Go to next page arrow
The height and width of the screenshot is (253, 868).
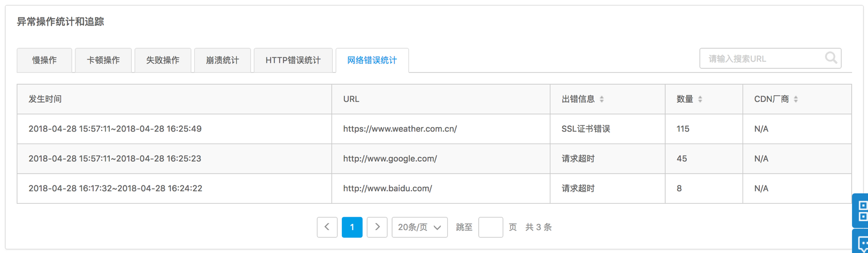[377, 227]
